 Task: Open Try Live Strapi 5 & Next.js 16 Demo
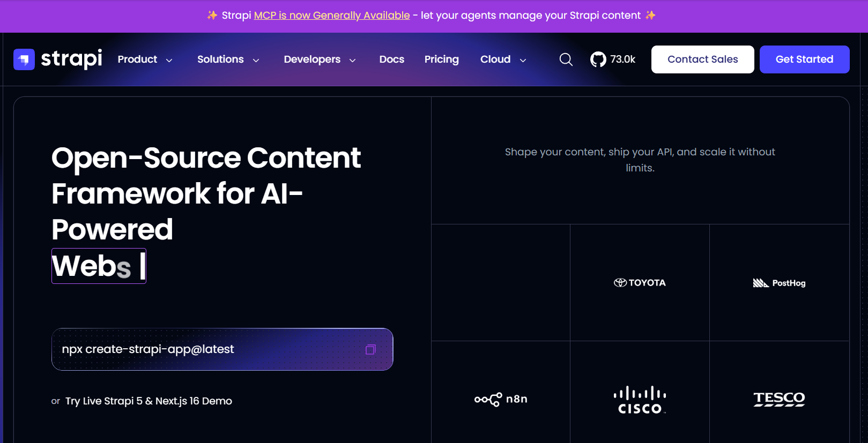(149, 401)
